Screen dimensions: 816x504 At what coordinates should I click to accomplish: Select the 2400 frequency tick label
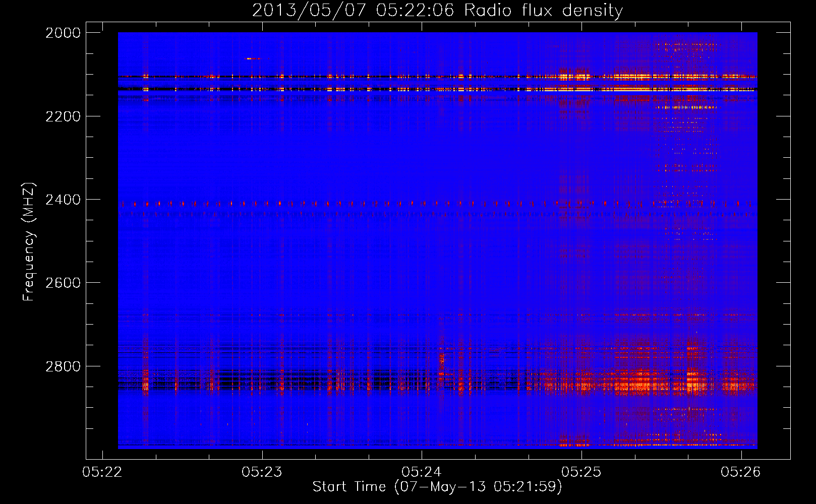point(63,200)
